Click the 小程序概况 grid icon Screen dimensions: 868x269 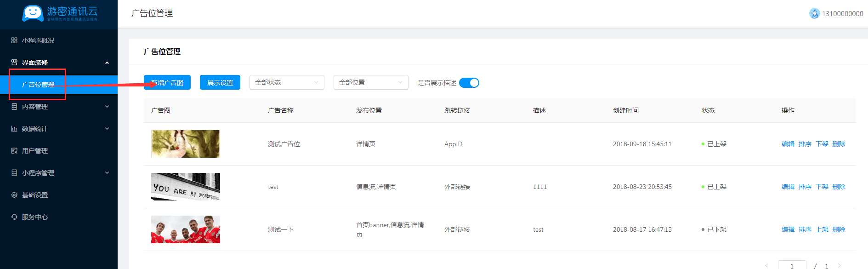click(14, 40)
